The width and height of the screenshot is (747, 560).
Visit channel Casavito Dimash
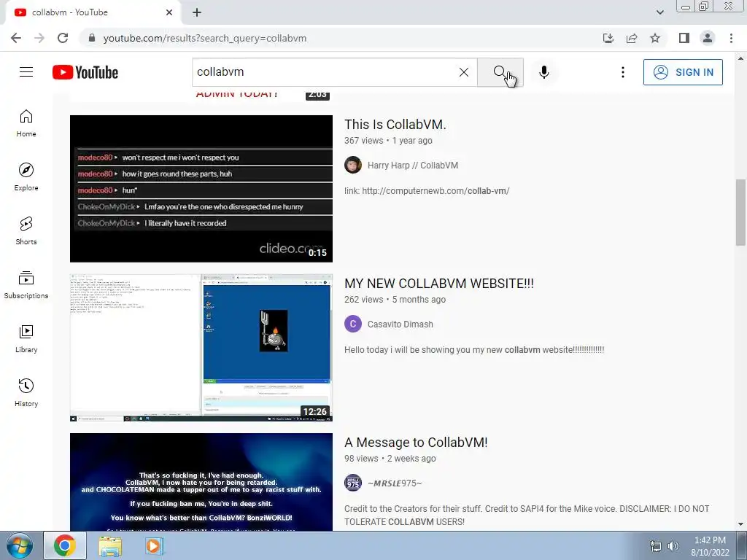click(400, 324)
